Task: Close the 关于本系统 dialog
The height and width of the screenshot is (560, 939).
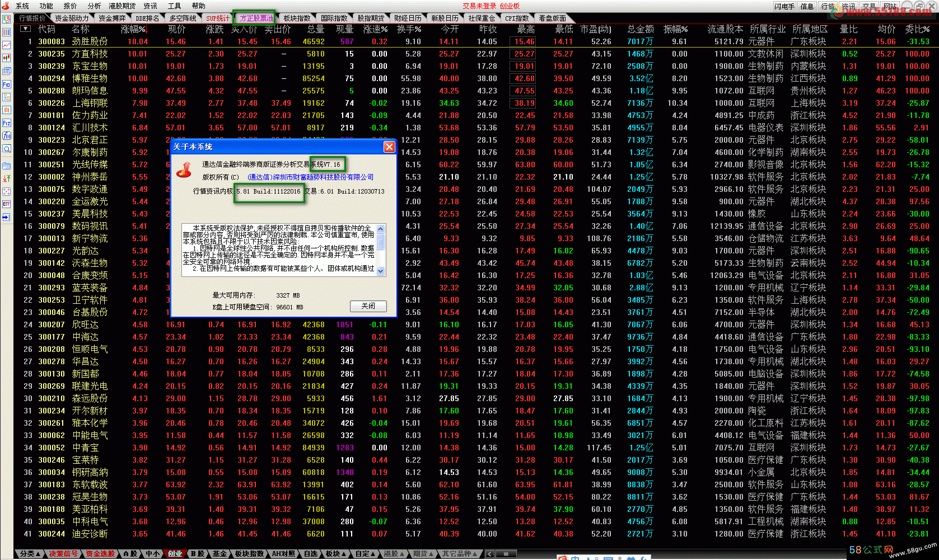Action: coord(389,147)
